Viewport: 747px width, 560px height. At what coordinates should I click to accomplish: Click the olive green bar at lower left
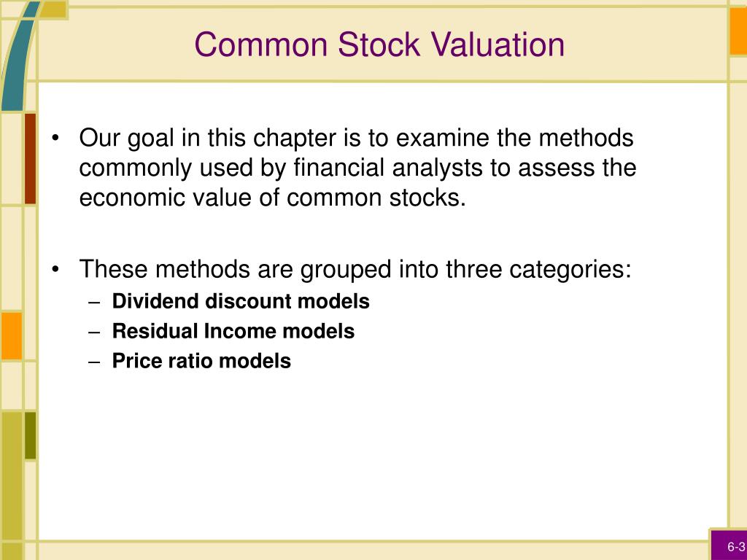pos(30,435)
